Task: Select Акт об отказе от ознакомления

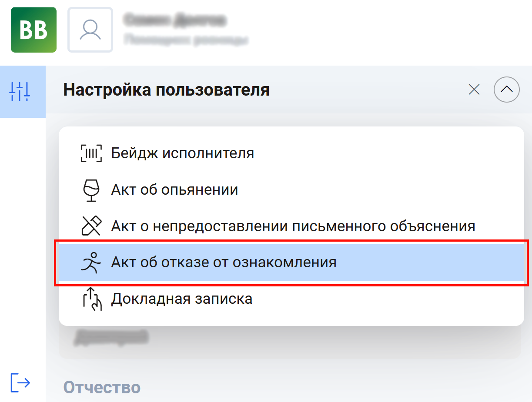Action: (291, 262)
